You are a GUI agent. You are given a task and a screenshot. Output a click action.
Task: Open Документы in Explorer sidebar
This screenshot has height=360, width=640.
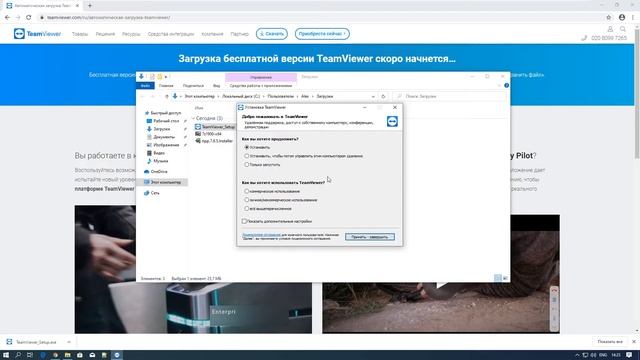(x=160, y=137)
